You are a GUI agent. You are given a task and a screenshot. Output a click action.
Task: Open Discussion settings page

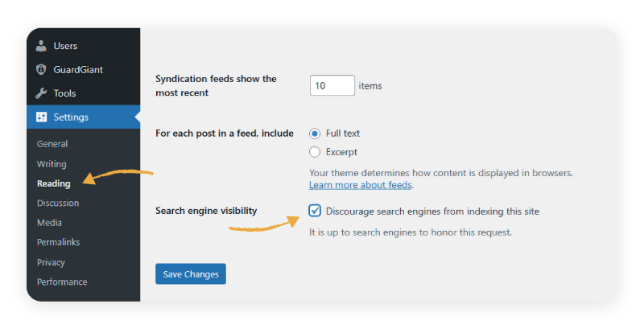[x=58, y=203]
